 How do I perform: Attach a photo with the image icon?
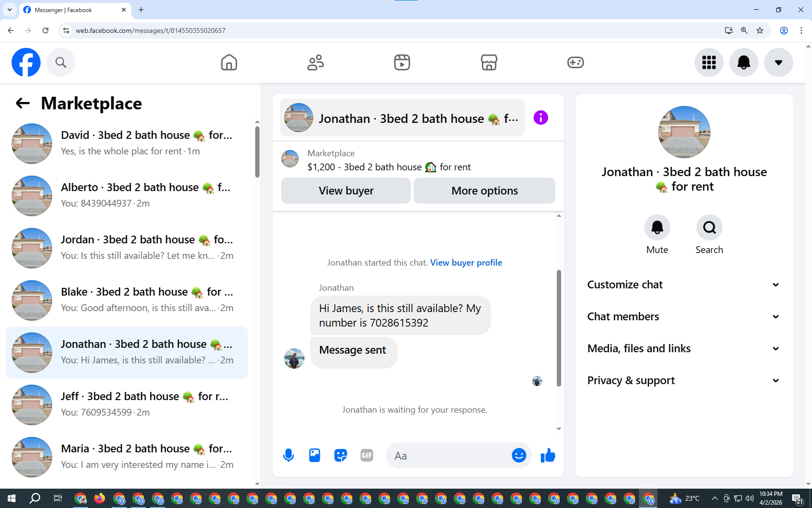[x=315, y=455]
